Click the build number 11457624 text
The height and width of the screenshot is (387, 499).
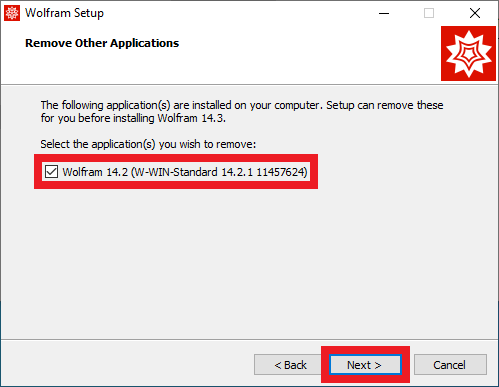click(282, 172)
